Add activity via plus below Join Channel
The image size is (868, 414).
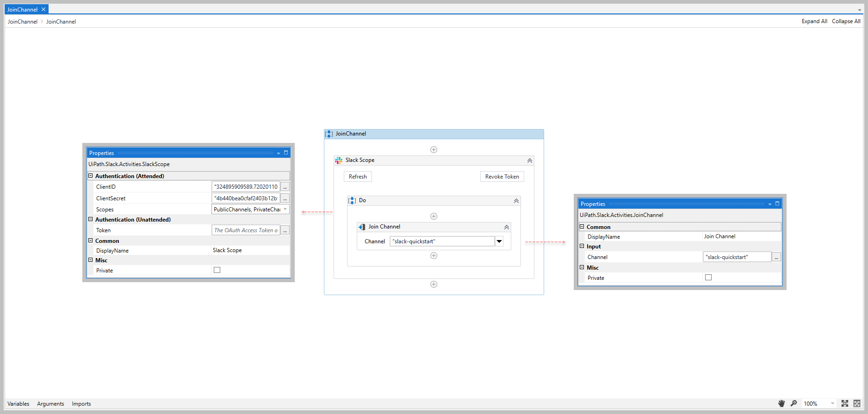coord(434,255)
